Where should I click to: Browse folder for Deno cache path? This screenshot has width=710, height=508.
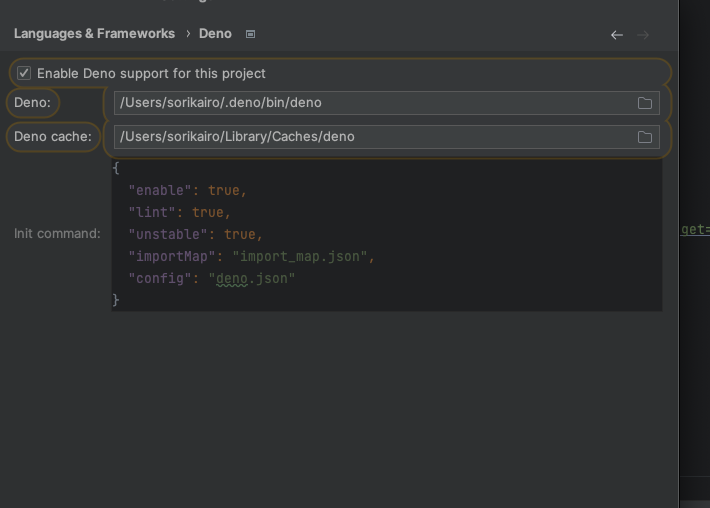coord(645,137)
